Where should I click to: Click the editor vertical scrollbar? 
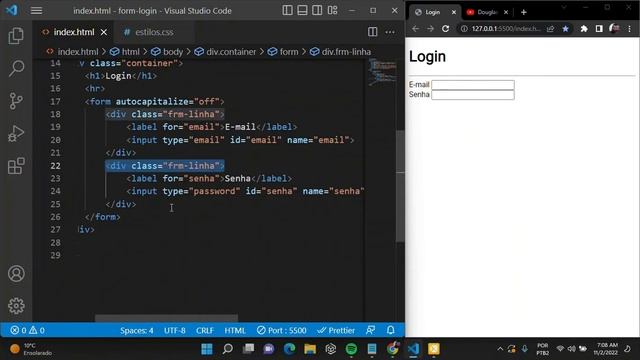[x=400, y=186]
